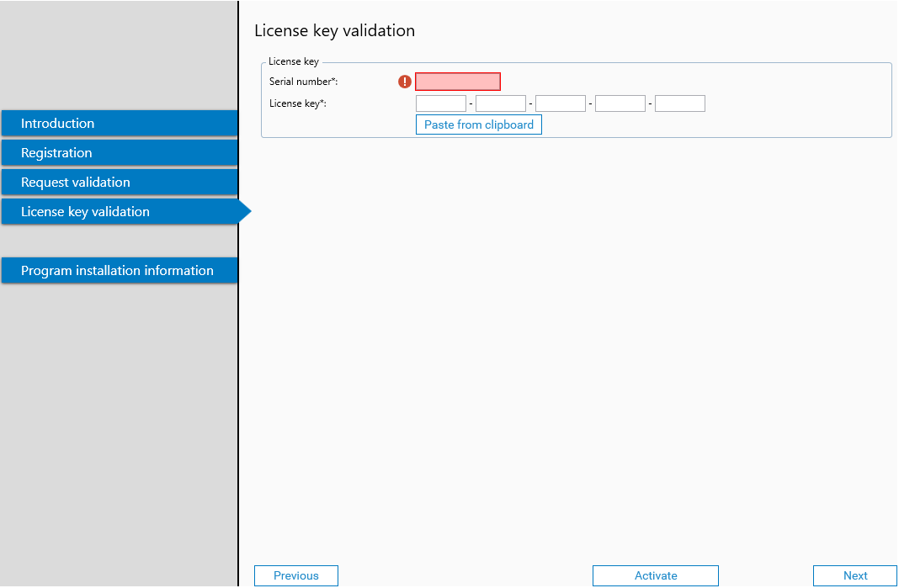
Task: Click the third license key segment
Action: (561, 103)
